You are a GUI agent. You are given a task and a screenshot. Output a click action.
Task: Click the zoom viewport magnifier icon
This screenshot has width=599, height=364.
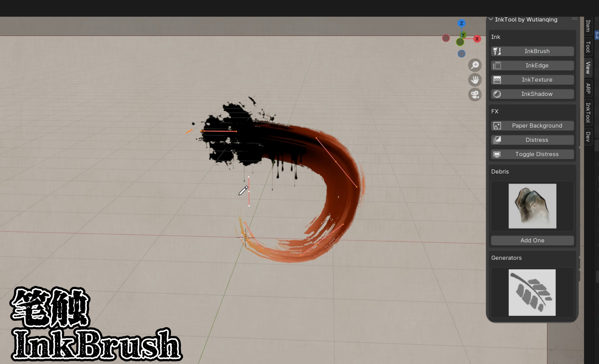[x=475, y=65]
